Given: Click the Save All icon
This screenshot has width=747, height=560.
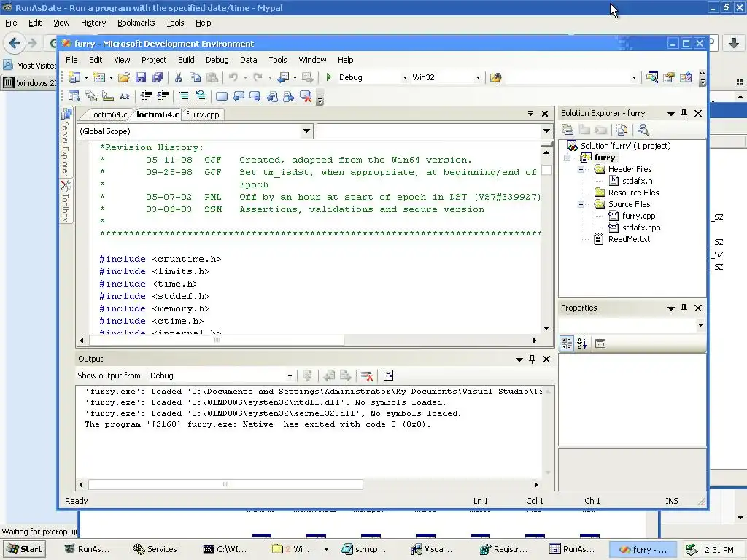Looking at the screenshot, I should pyautogui.click(x=158, y=77).
